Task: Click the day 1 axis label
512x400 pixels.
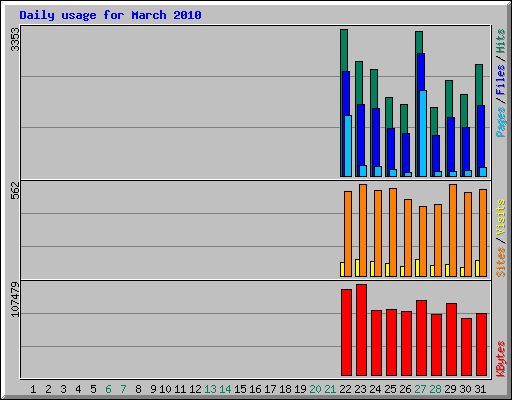Action: (x=33, y=389)
